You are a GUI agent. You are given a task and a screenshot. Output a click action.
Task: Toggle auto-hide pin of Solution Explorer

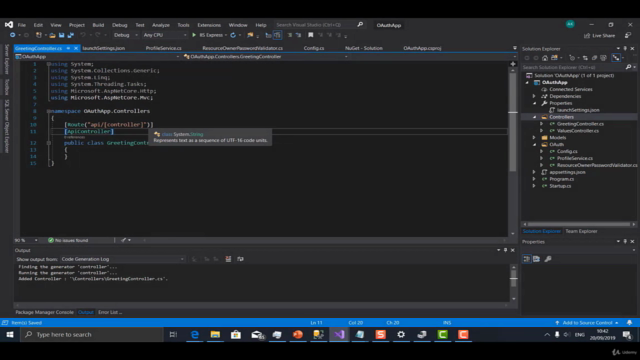point(625,49)
